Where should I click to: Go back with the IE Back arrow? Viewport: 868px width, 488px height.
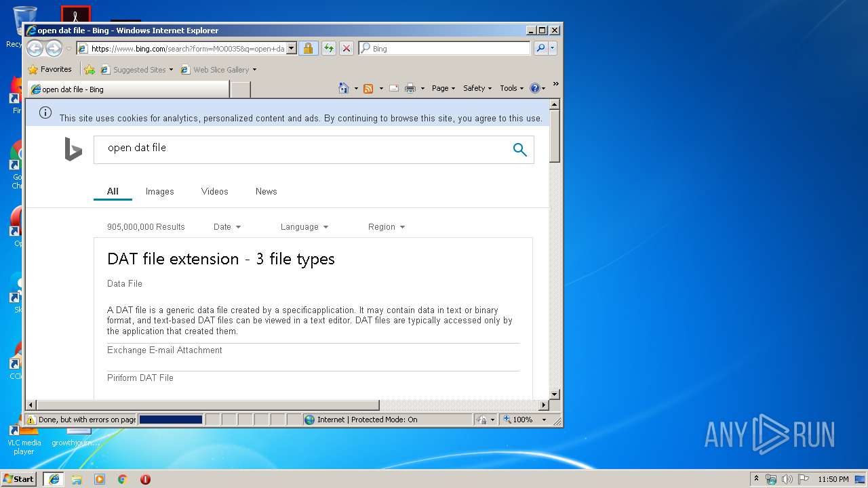[x=35, y=48]
